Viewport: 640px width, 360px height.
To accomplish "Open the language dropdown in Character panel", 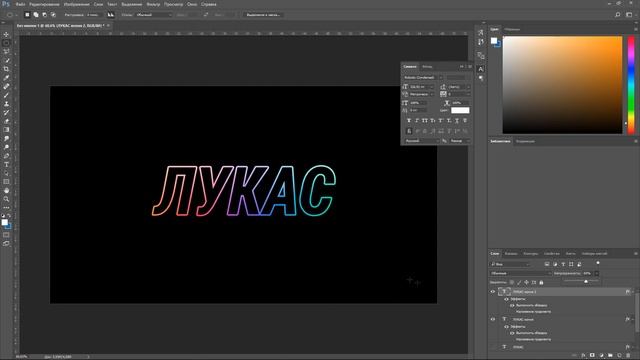I will [x=422, y=141].
